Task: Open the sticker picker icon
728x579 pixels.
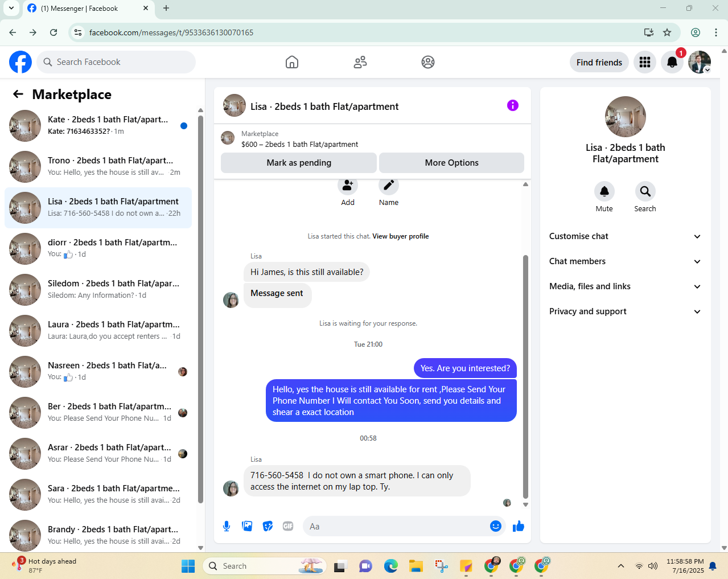Action: click(268, 526)
